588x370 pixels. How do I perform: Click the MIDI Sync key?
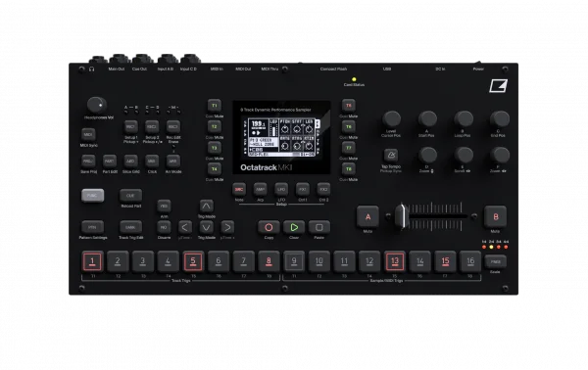[88, 134]
